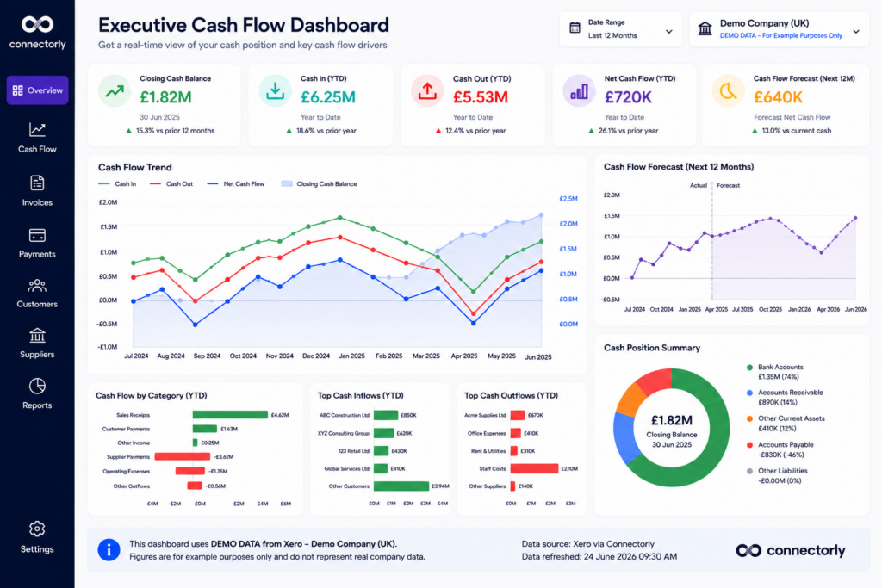Toggle Net Cash Flow series in legend
The width and height of the screenshot is (882, 588).
[236, 184]
